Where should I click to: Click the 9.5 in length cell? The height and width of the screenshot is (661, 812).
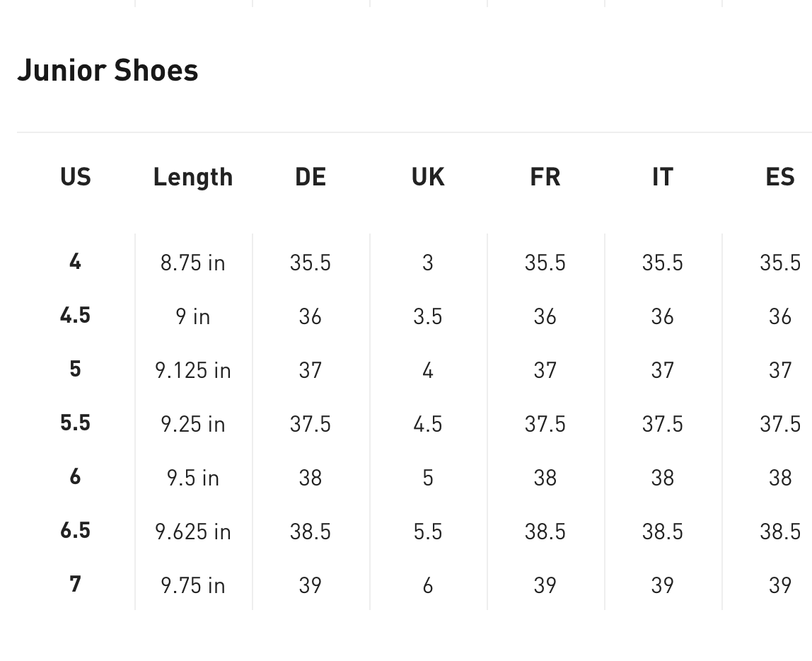pos(193,478)
